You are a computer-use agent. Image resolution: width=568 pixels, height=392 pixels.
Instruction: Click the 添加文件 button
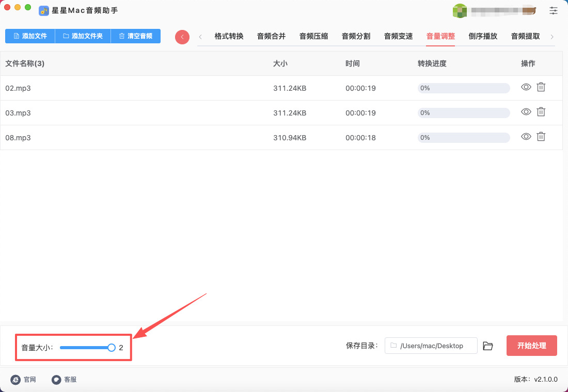(30, 36)
